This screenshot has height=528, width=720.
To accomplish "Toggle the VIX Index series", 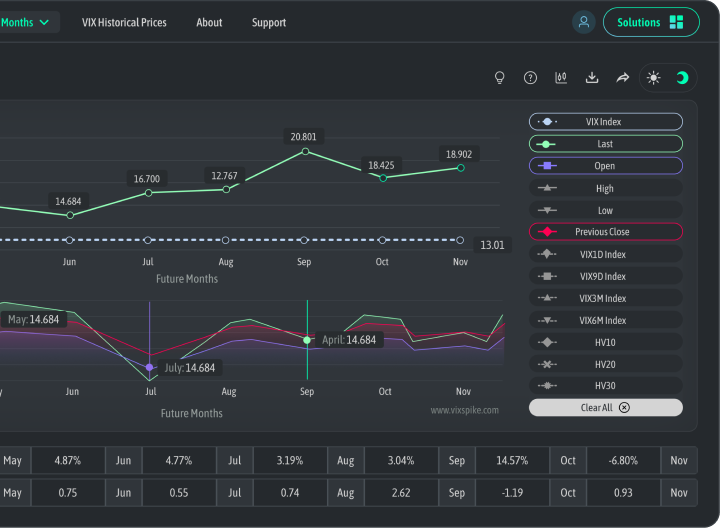I will 605,122.
